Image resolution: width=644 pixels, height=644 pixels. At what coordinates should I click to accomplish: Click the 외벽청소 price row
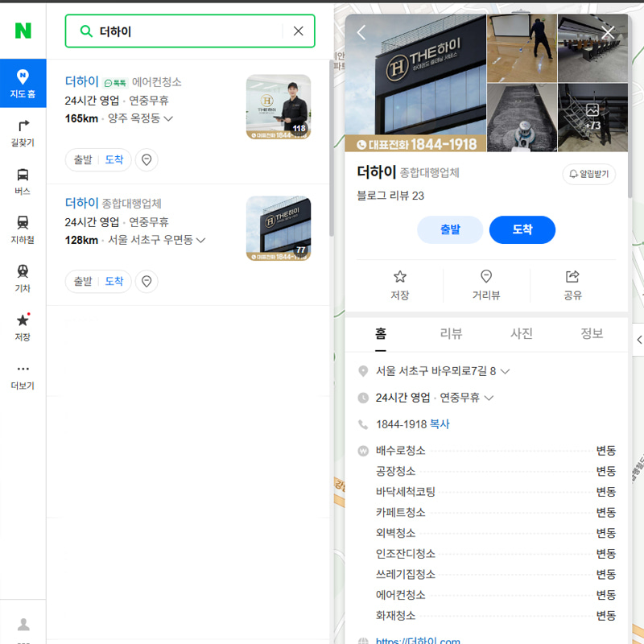pos(496,533)
